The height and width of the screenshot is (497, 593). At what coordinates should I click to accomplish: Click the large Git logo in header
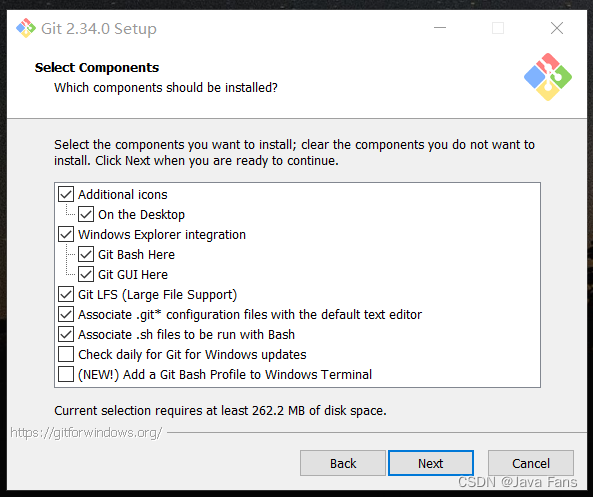pos(548,77)
